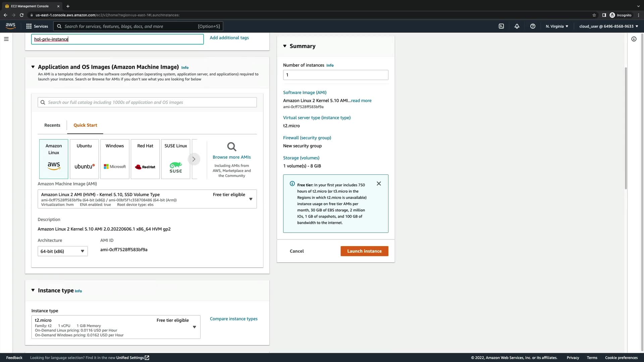Click Browse more AMIs magnifier icon

point(231,147)
